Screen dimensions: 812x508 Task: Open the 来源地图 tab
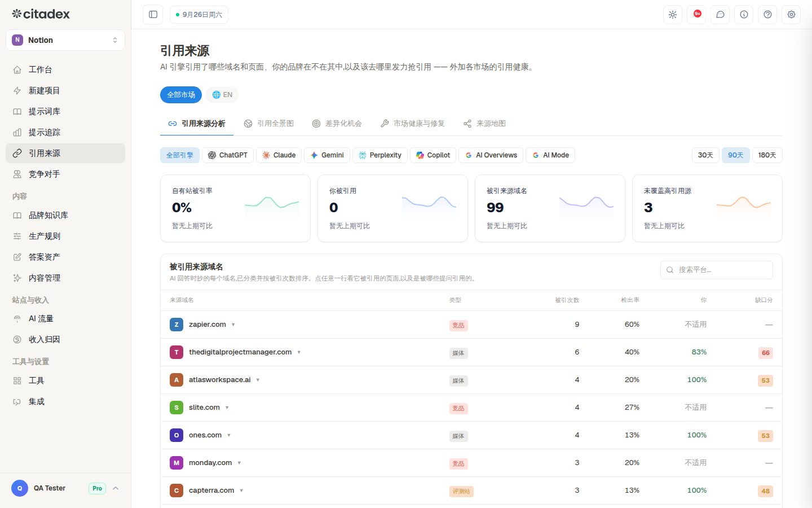point(484,124)
